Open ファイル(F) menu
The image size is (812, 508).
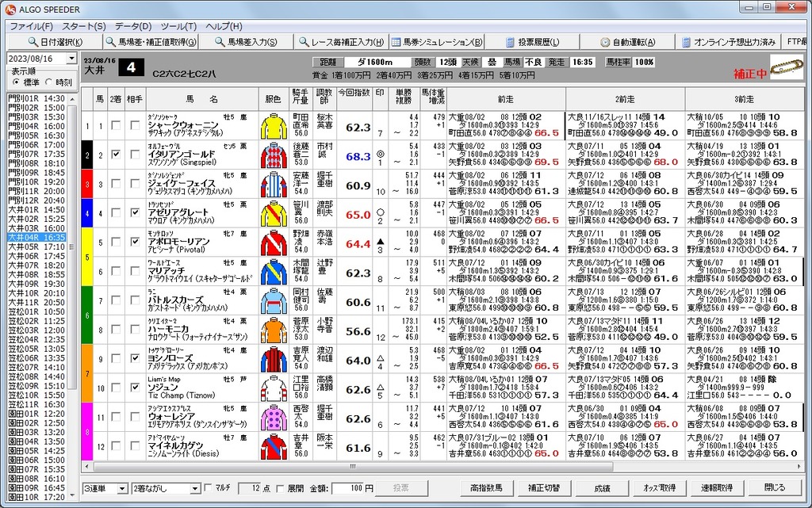(32, 26)
